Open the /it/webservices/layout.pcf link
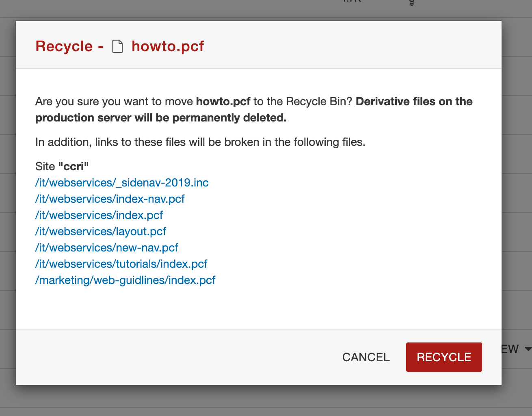Viewport: 532px width, 416px height. click(101, 231)
